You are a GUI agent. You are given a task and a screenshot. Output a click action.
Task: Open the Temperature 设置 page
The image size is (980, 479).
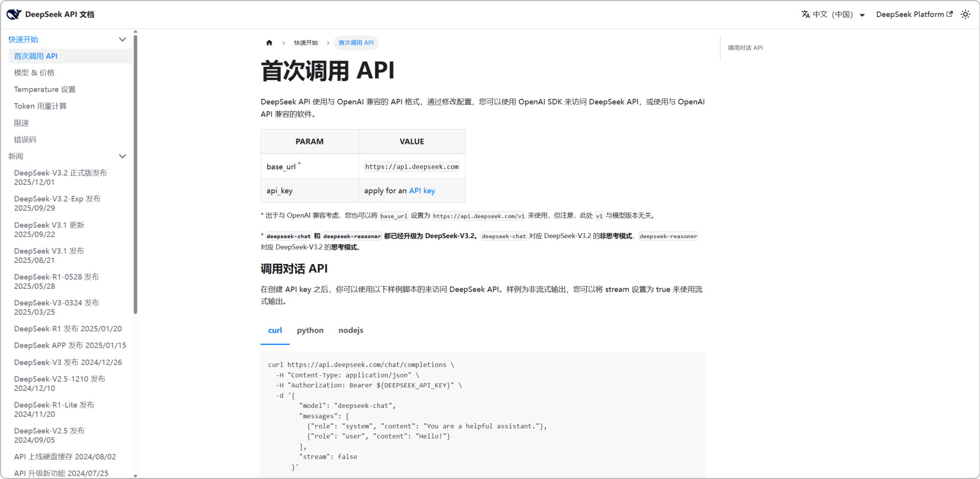point(45,89)
